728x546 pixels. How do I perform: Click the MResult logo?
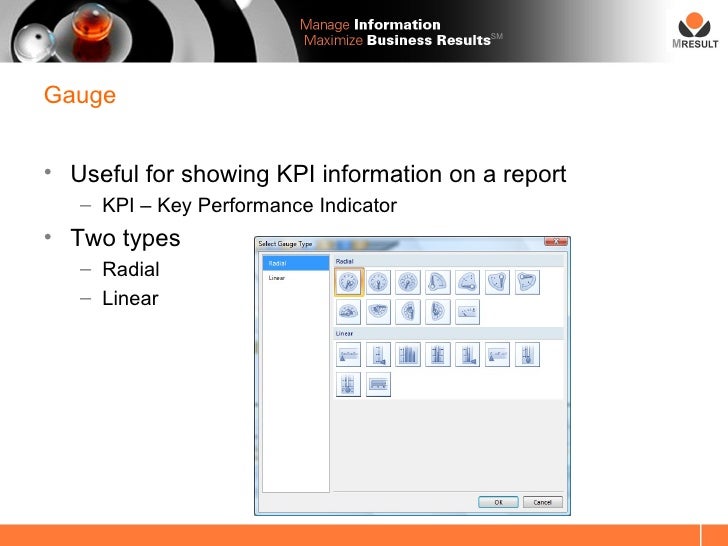pos(695,31)
